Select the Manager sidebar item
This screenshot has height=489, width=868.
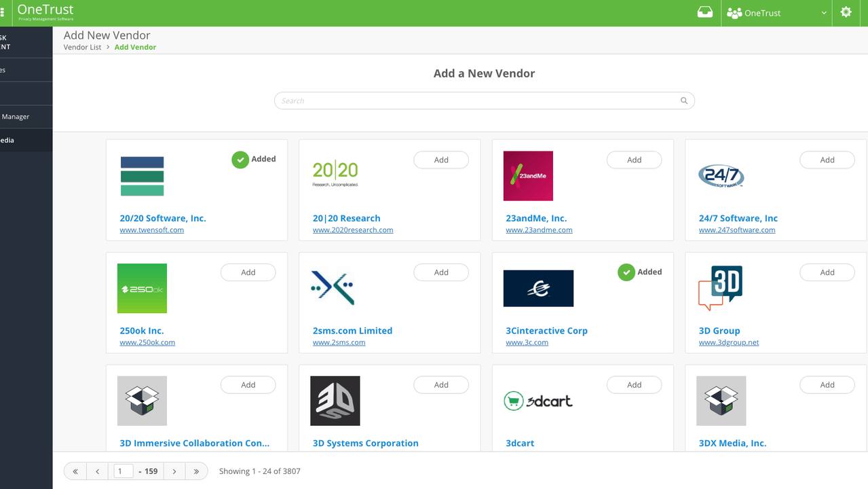tap(16, 117)
